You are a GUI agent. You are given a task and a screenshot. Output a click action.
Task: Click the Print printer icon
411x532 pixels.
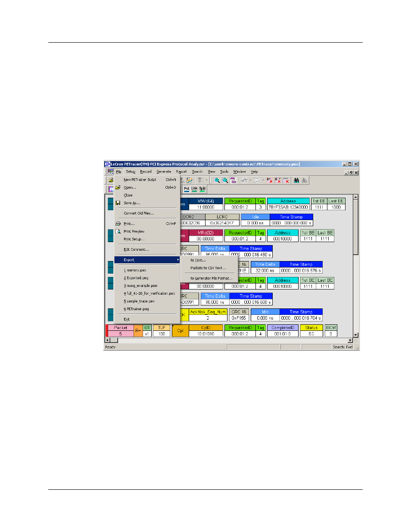(x=118, y=223)
